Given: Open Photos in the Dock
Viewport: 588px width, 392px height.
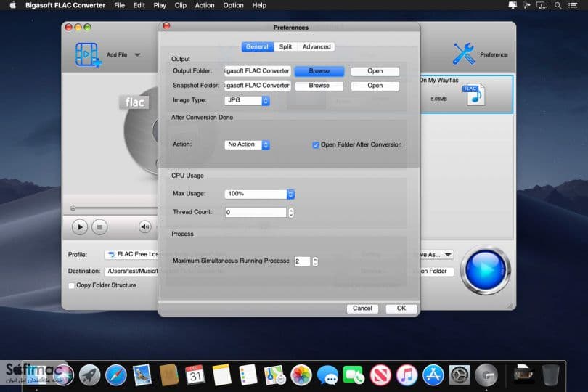Looking at the screenshot, I should (x=301, y=375).
